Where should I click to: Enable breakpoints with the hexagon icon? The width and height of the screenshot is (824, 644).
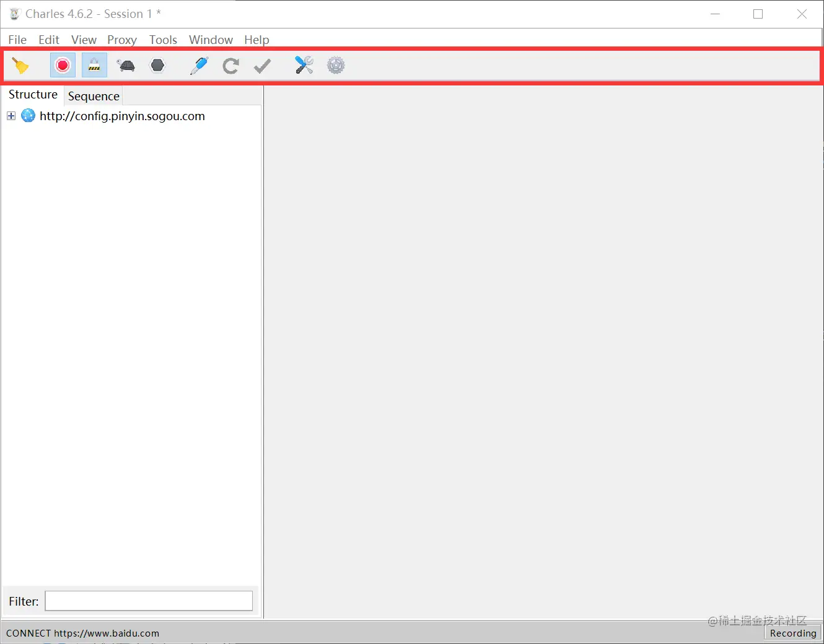[158, 65]
